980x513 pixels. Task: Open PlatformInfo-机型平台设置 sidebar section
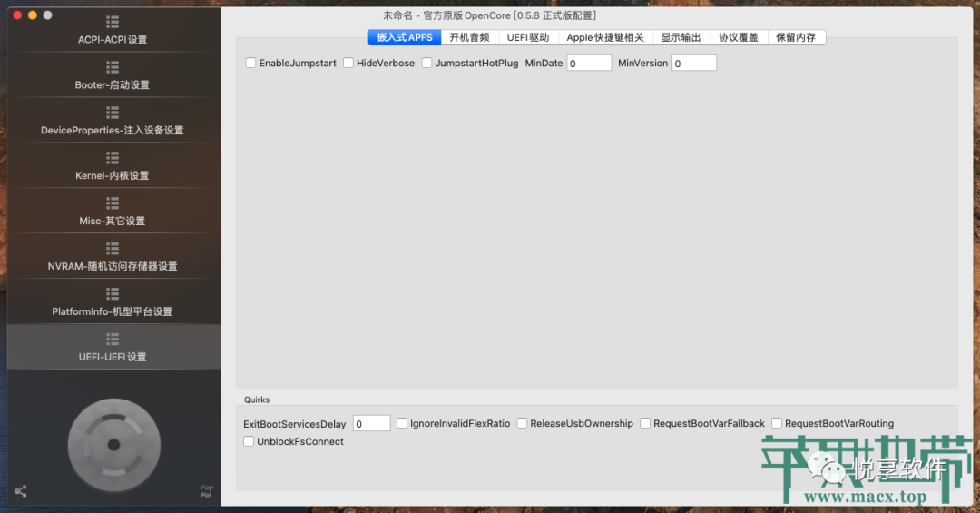click(113, 301)
